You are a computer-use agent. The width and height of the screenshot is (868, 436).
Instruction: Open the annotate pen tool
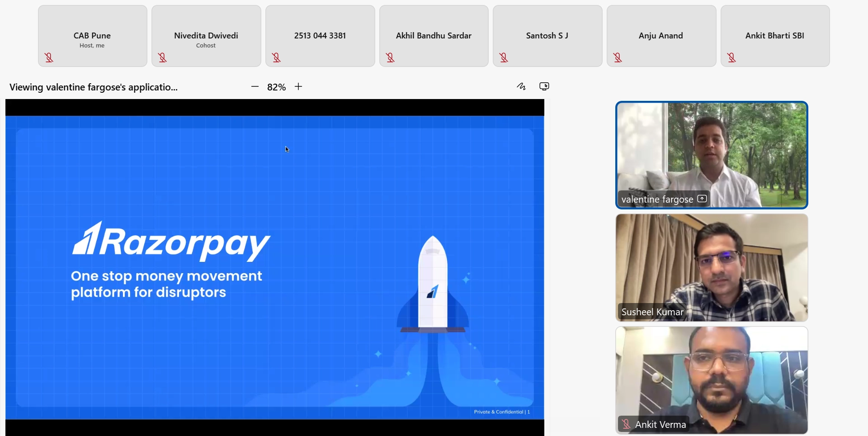[521, 86]
